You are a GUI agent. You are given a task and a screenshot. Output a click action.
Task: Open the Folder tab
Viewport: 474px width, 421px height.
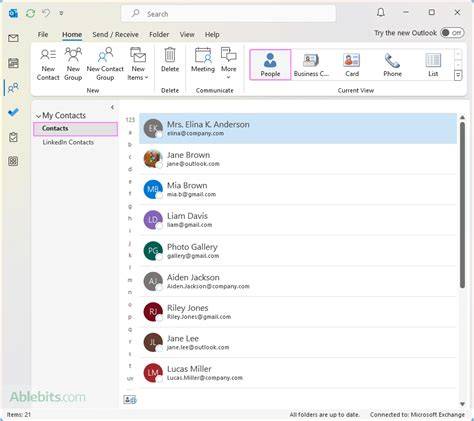pos(159,34)
